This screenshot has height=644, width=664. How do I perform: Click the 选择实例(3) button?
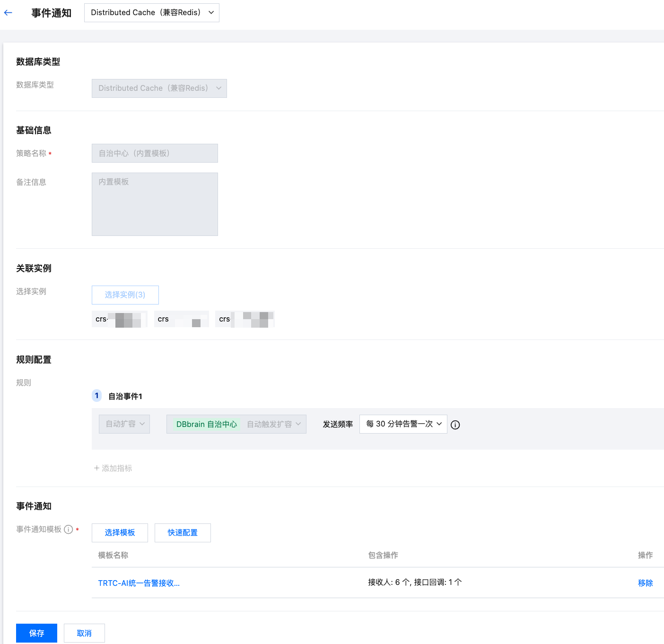[x=125, y=295]
